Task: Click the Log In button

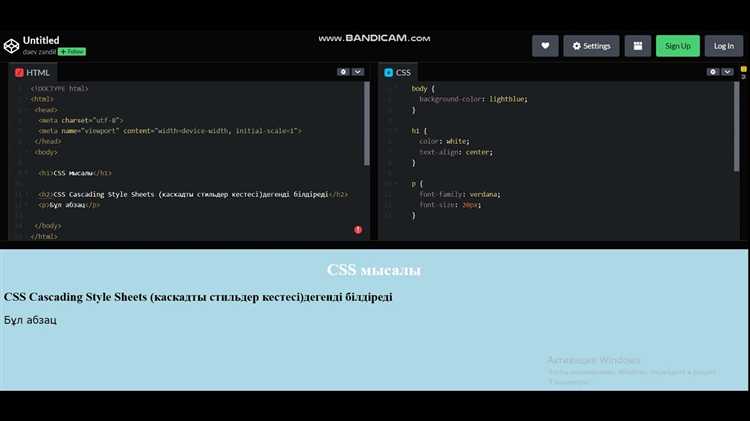Action: [x=724, y=46]
